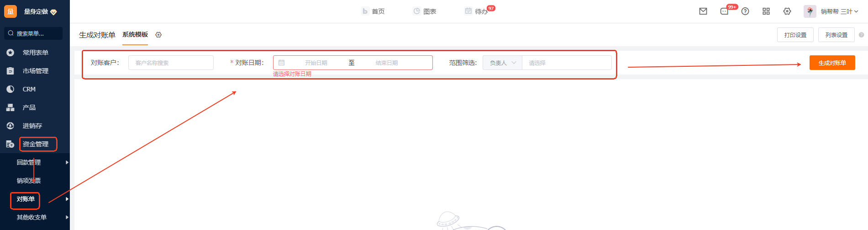Click the grey help dot beside 列表设置
Viewport: 868px width, 230px height.
[x=861, y=35]
